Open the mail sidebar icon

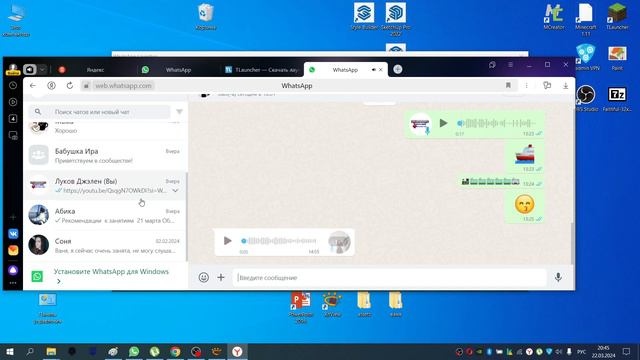point(13,251)
